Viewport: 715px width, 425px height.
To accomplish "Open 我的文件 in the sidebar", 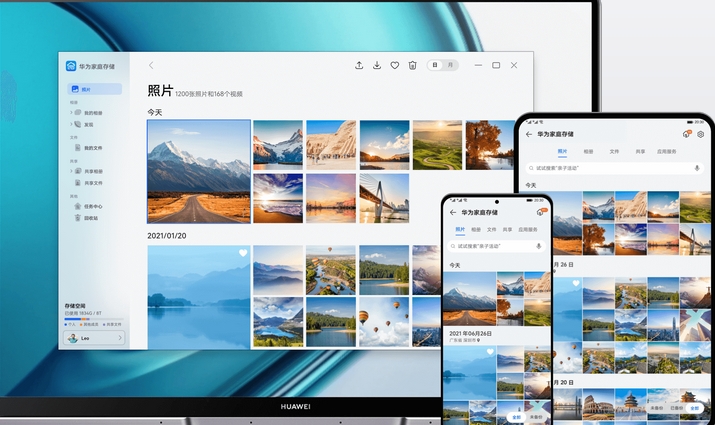I will (x=93, y=148).
